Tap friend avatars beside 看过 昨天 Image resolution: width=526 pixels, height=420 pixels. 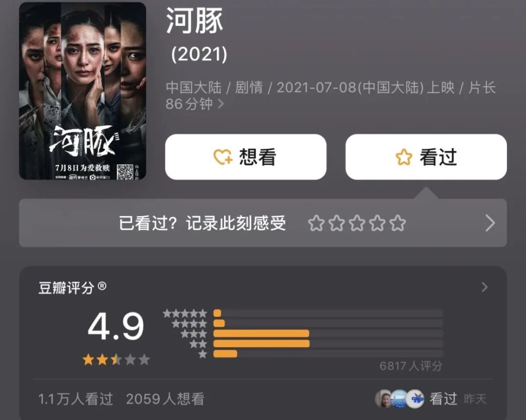399,399
